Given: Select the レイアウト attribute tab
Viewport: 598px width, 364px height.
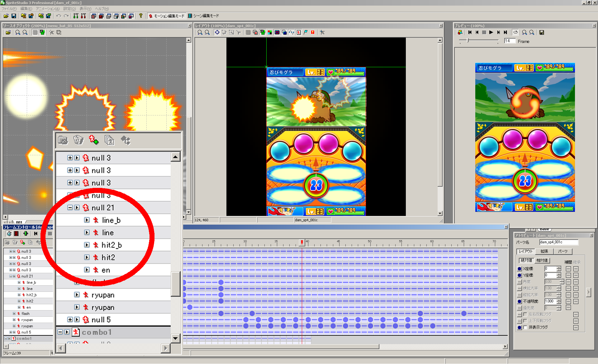Looking at the screenshot, I should tap(526, 251).
